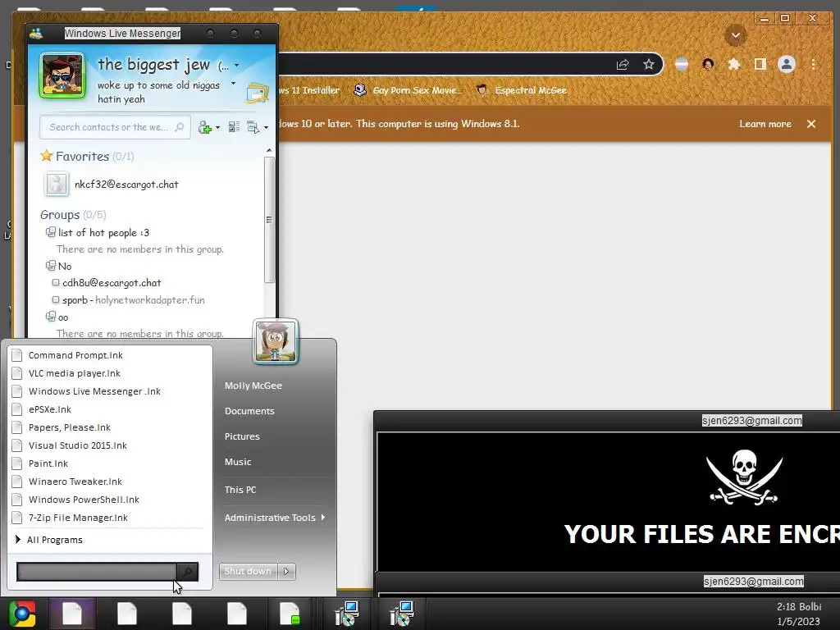Image resolution: width=840 pixels, height=630 pixels.
Task: Click the search magnifier in Messenger
Action: (x=180, y=127)
